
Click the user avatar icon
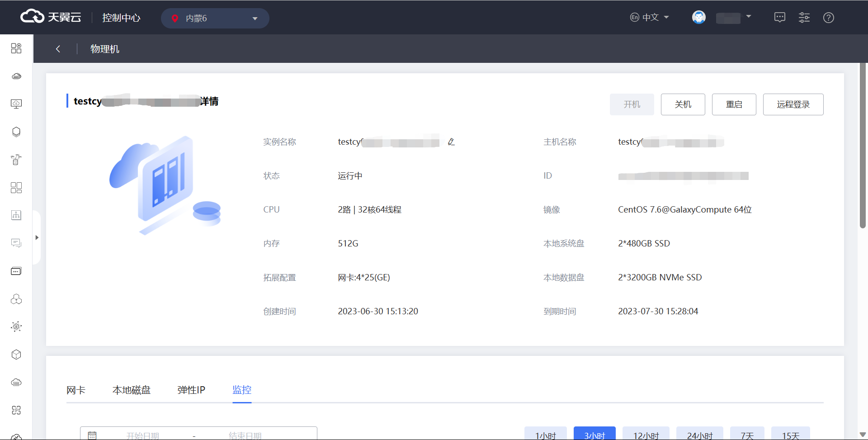[698, 18]
